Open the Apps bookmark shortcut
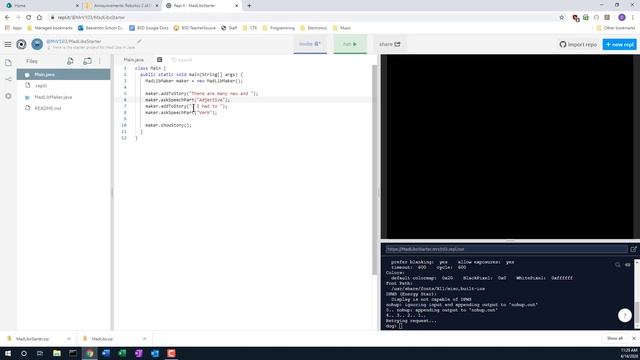The width and height of the screenshot is (640, 360). coord(13,28)
